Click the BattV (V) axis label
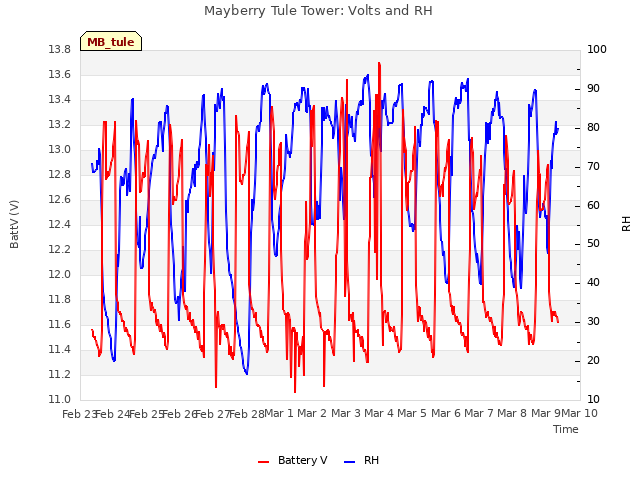The width and height of the screenshot is (640, 480). (x=14, y=224)
